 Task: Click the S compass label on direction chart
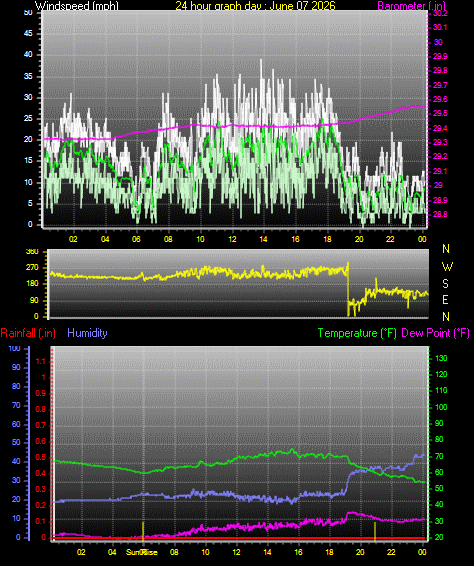point(445,284)
